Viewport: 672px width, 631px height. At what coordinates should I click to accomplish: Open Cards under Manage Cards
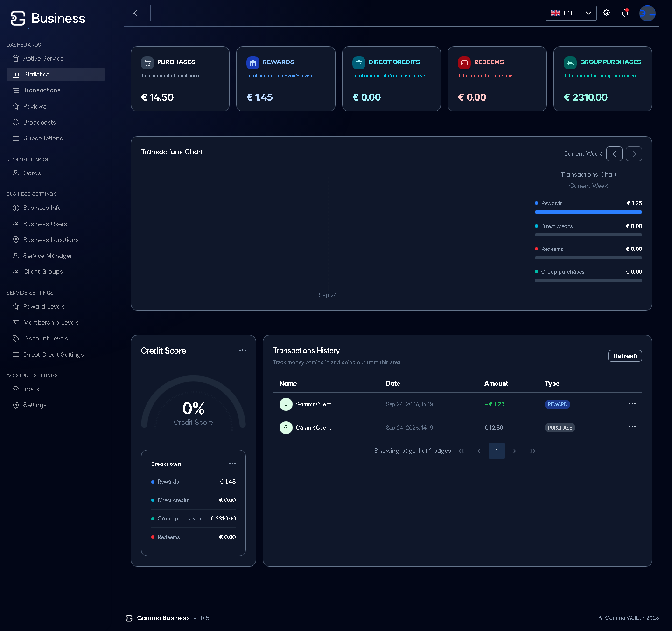coord(56,173)
